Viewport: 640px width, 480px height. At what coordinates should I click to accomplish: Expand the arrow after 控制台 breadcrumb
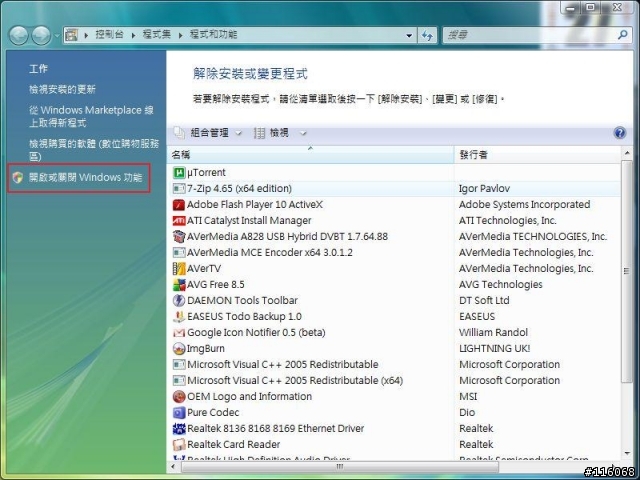click(133, 36)
